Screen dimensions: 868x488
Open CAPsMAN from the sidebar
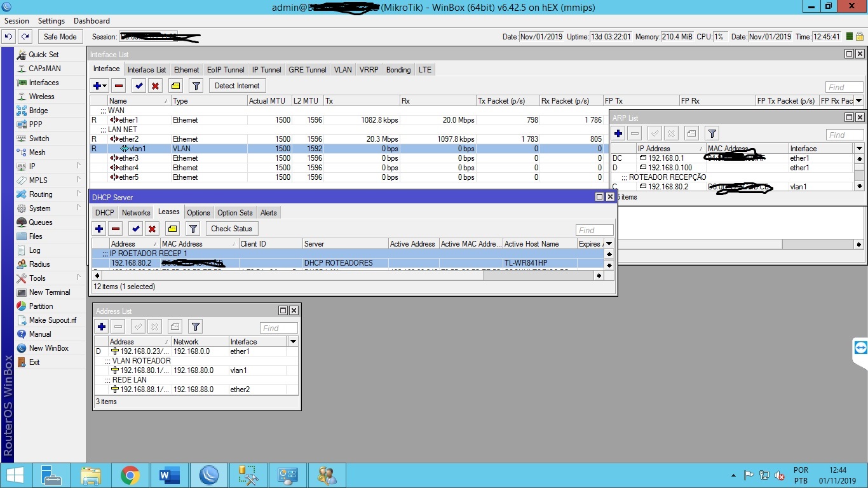tap(44, 69)
